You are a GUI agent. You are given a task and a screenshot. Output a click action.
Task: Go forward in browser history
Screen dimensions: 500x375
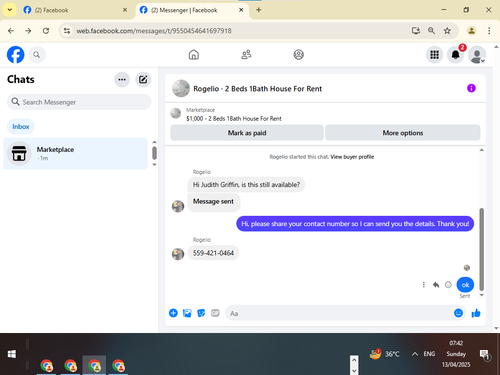pos(28,31)
